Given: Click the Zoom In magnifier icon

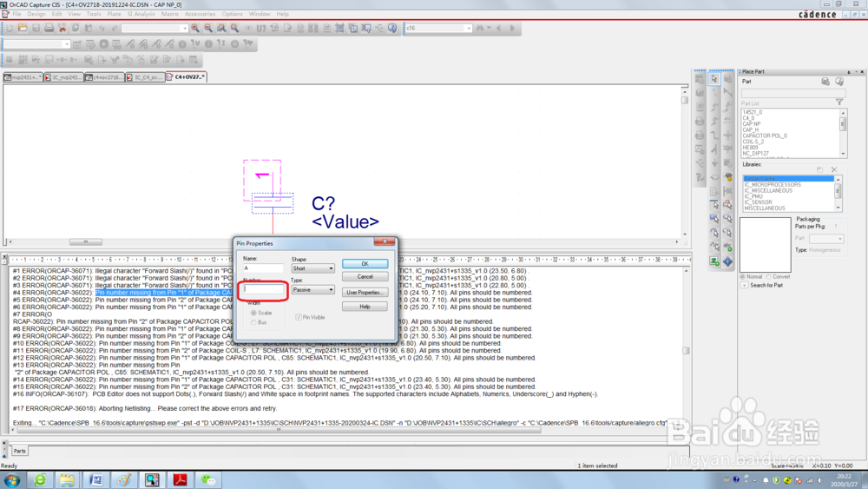Looking at the screenshot, I should 195,28.
